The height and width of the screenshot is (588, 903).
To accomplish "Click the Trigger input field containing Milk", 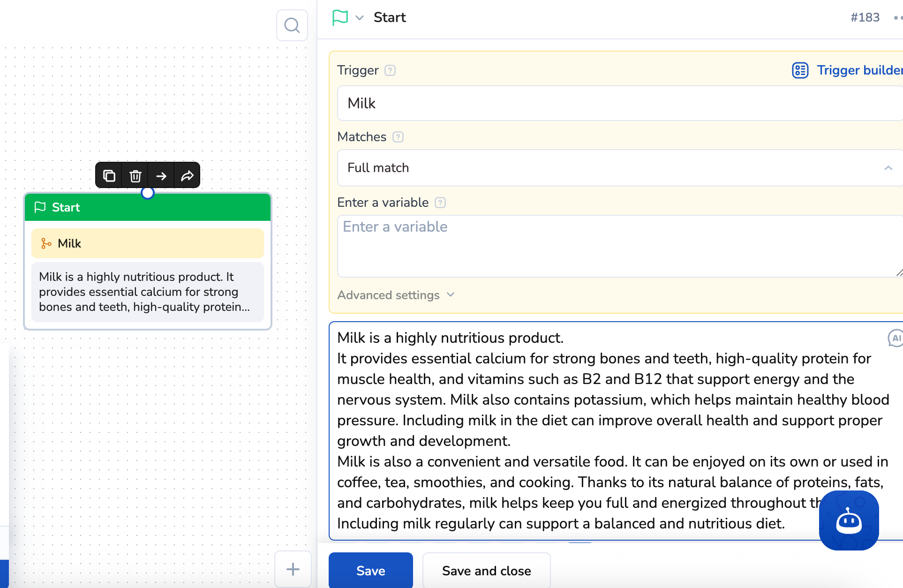I will coord(619,103).
